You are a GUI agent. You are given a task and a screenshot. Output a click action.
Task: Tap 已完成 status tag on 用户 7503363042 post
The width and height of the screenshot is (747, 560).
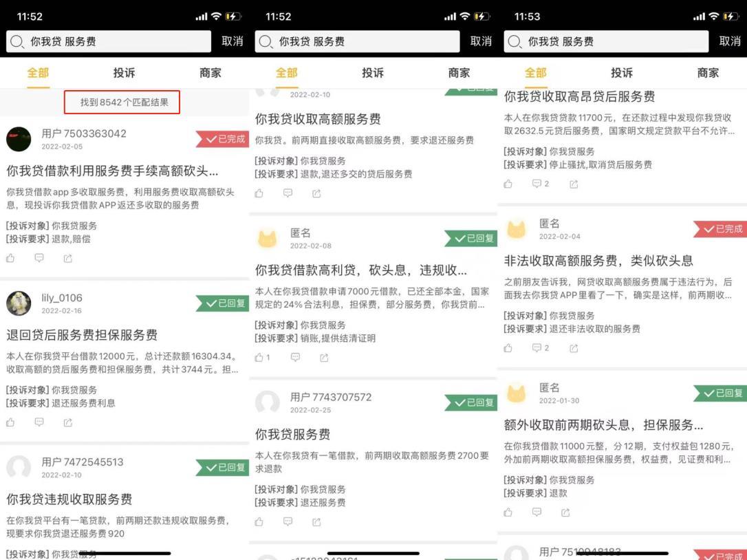(x=221, y=139)
